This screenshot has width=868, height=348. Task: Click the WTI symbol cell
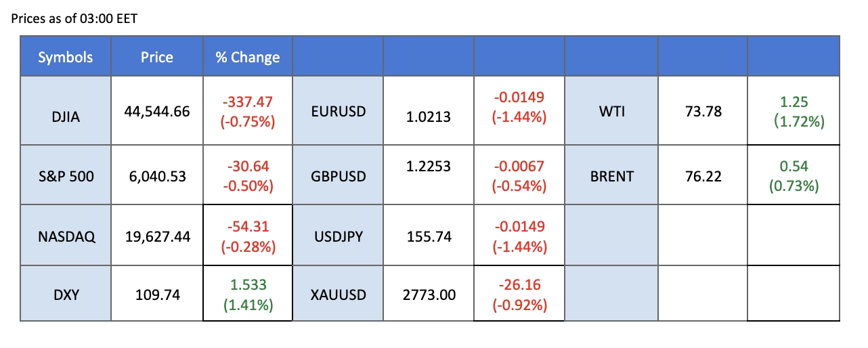(611, 110)
